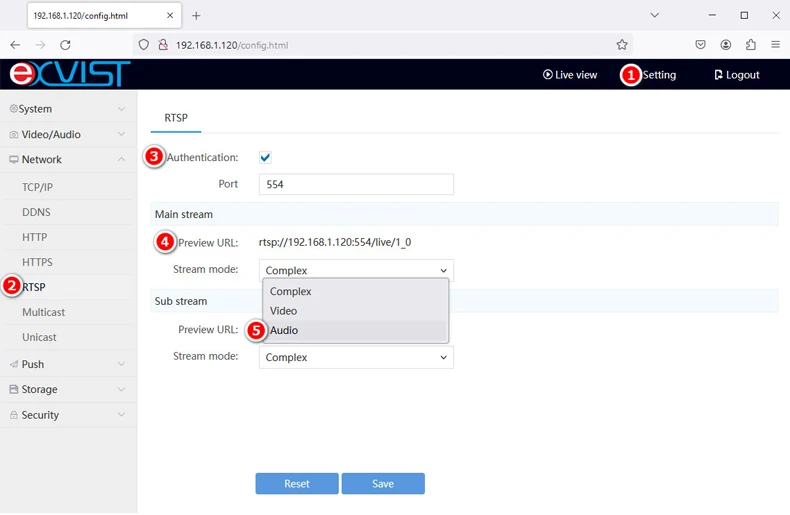Select Audio from the stream mode list
The image size is (790, 515).
pos(284,330)
